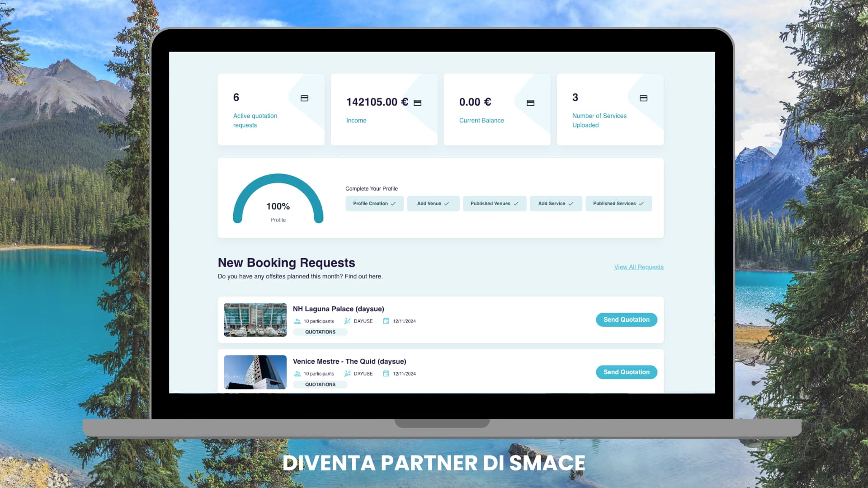Click calendar icon in NH Laguna row
This screenshot has width=868, height=488.
pyautogui.click(x=386, y=321)
